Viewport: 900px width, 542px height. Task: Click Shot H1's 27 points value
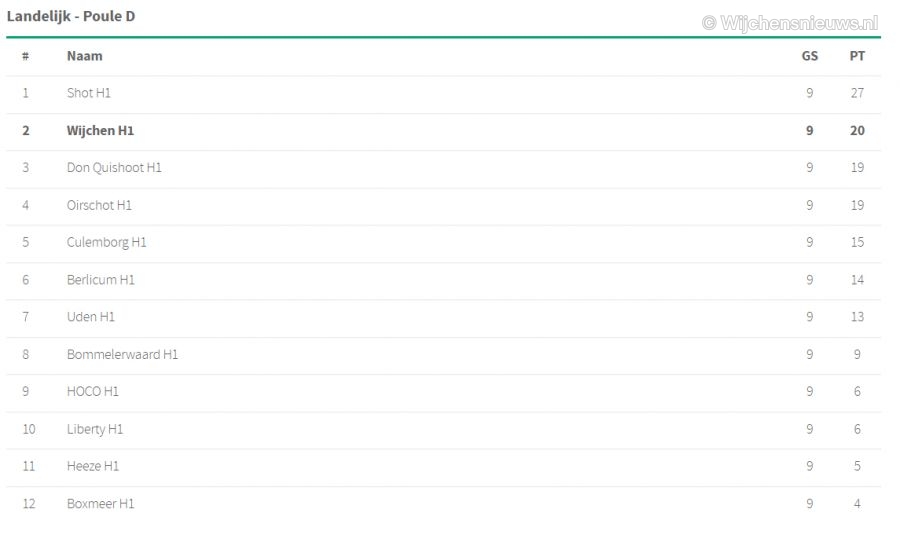pyautogui.click(x=857, y=93)
